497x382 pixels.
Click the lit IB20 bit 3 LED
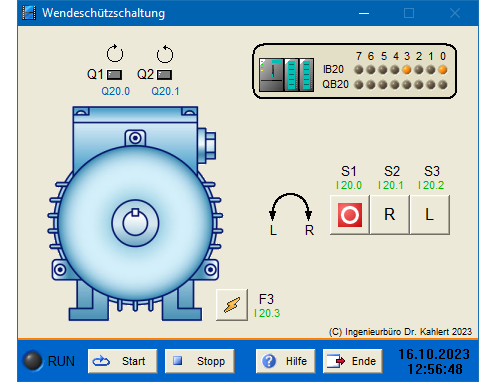(x=407, y=70)
